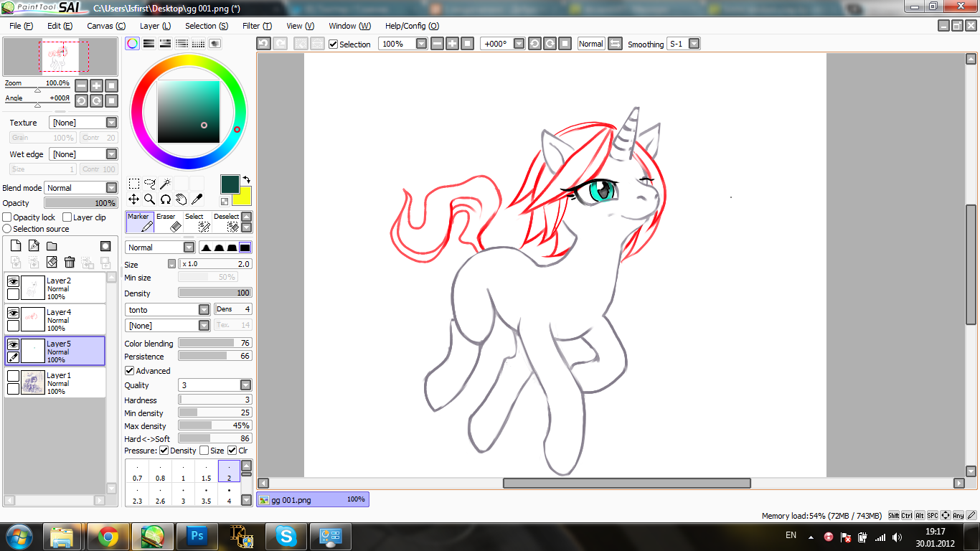Open the Help/Config menu
The image size is (980, 551).
[412, 26]
